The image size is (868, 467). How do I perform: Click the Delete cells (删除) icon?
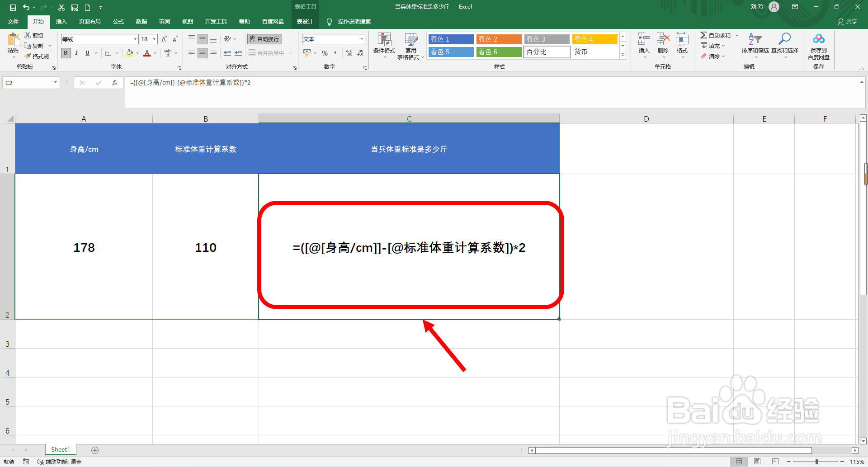pyautogui.click(x=663, y=46)
